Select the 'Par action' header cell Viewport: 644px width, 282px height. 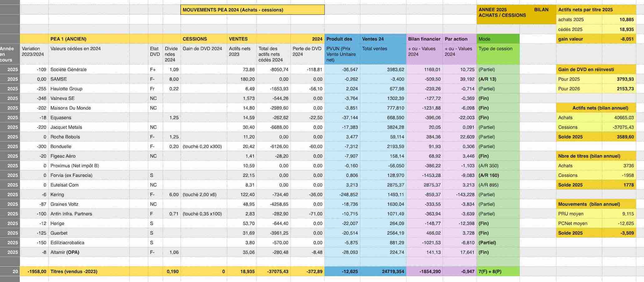tap(460, 39)
